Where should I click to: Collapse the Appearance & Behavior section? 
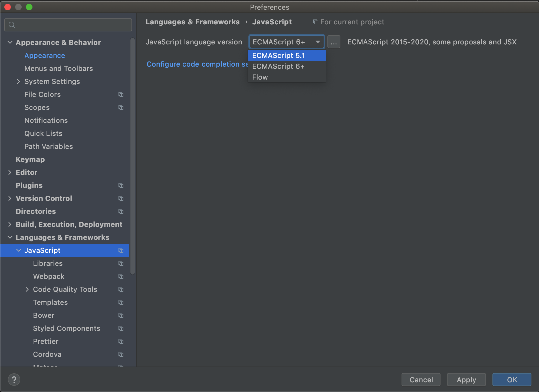10,43
